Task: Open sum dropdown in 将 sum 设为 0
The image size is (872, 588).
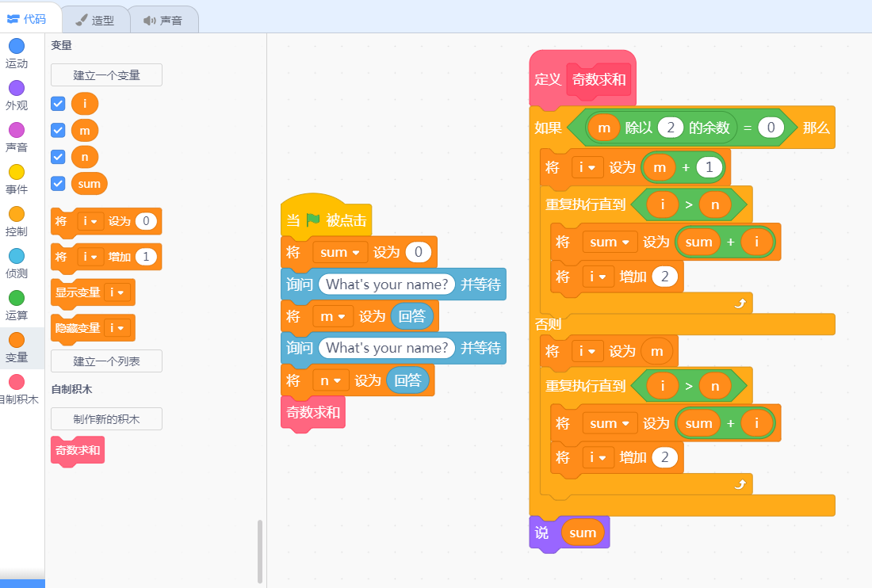Action: 340,252
